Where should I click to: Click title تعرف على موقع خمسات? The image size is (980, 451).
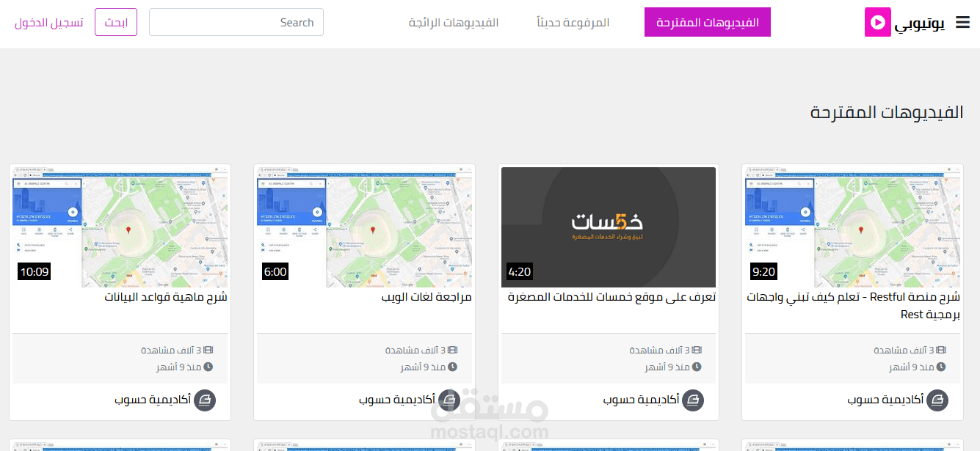612,297
